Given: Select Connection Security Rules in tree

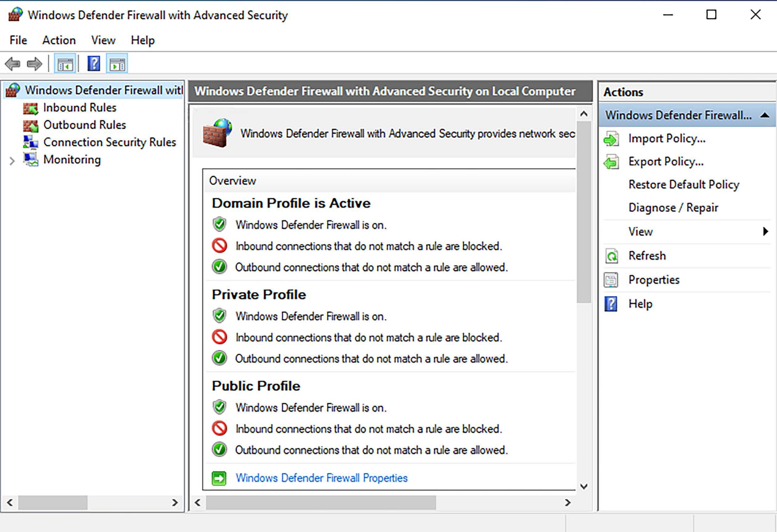Looking at the screenshot, I should pyautogui.click(x=110, y=142).
